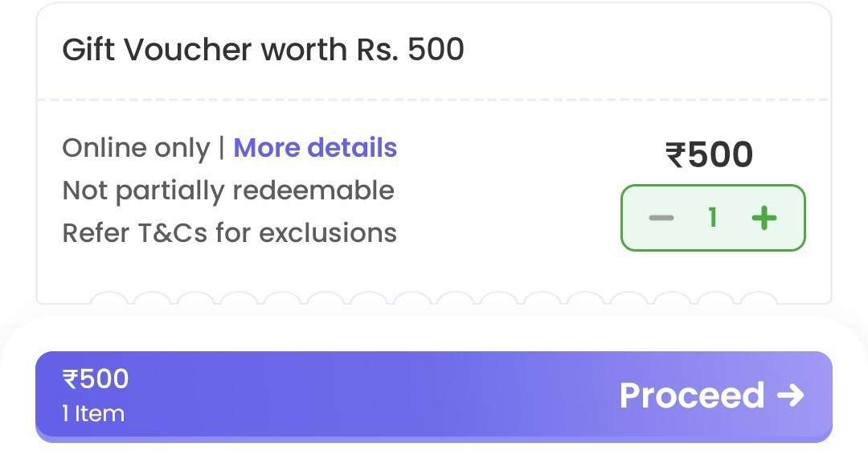
Task: Open Refer T&Cs for exclusions text
Action: tap(229, 233)
